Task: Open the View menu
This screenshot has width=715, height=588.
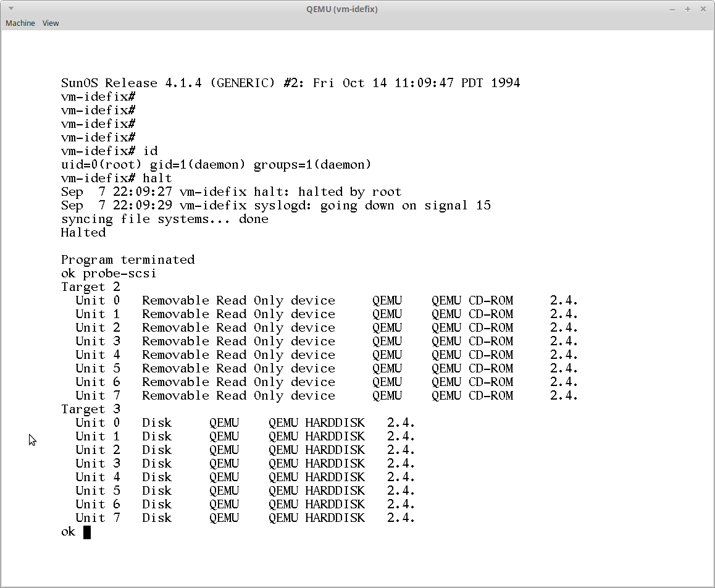Action: pos(51,23)
